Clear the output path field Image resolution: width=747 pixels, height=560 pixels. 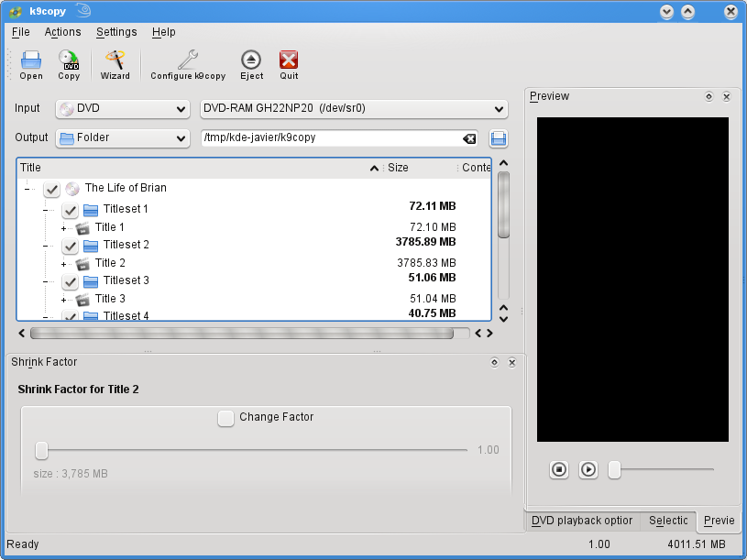click(469, 138)
